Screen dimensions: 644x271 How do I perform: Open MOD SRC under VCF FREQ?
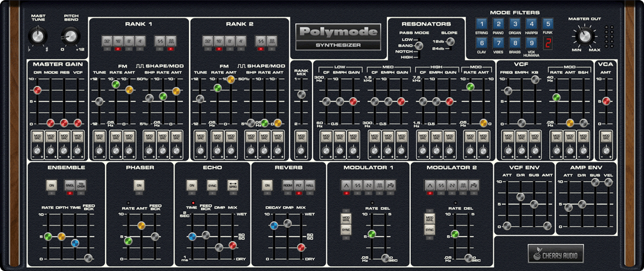coord(508,137)
